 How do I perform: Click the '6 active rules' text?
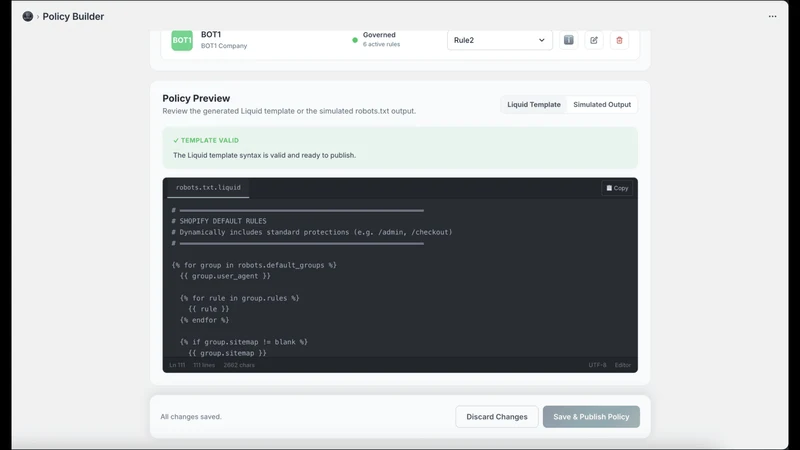click(381, 44)
